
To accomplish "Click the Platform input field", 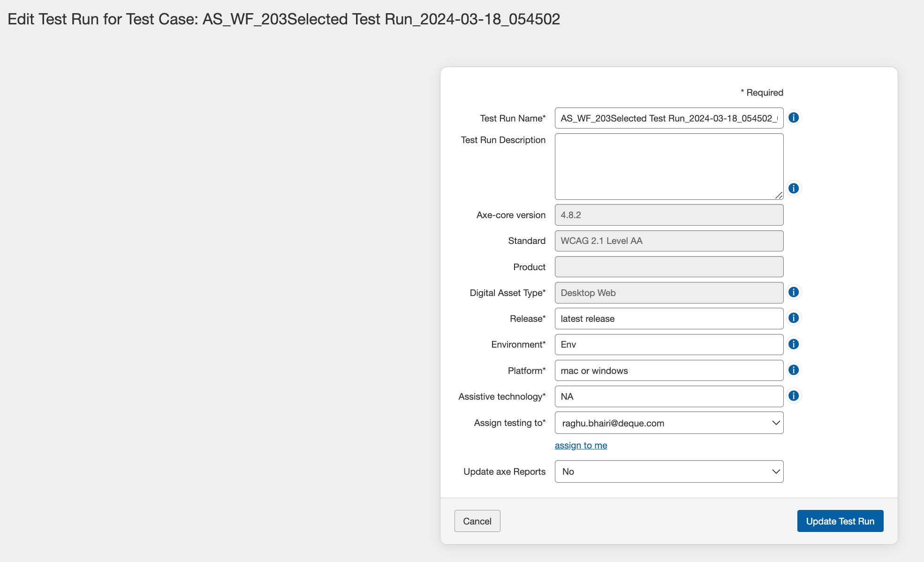I will [669, 371].
